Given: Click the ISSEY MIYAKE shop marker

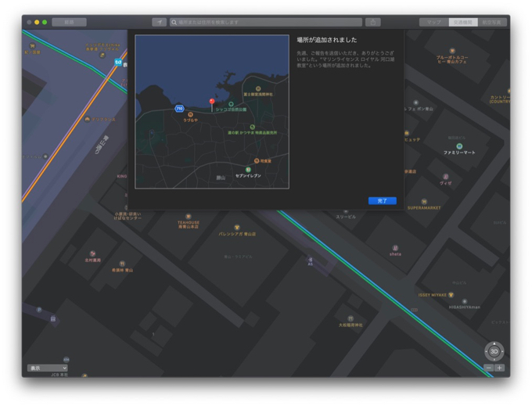Looking at the screenshot, I should [x=451, y=295].
